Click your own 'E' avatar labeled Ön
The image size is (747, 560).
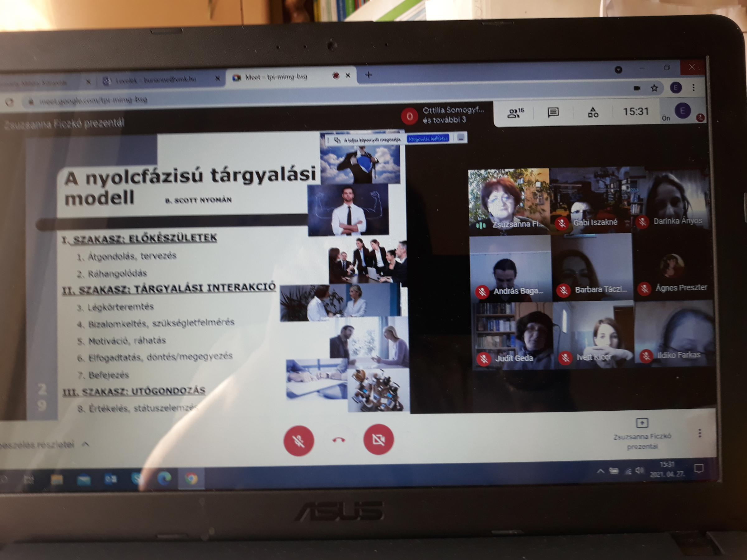pos(683,111)
